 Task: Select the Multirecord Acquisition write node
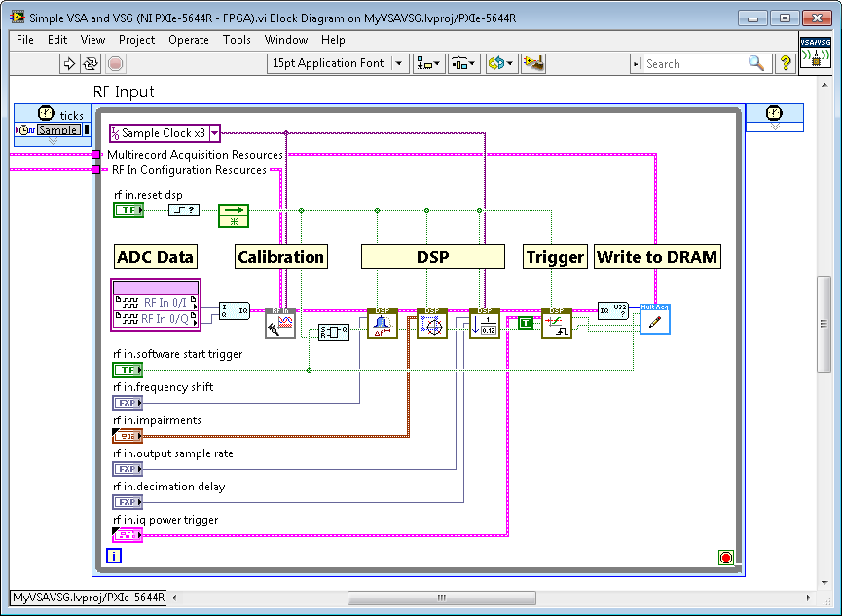pos(654,319)
